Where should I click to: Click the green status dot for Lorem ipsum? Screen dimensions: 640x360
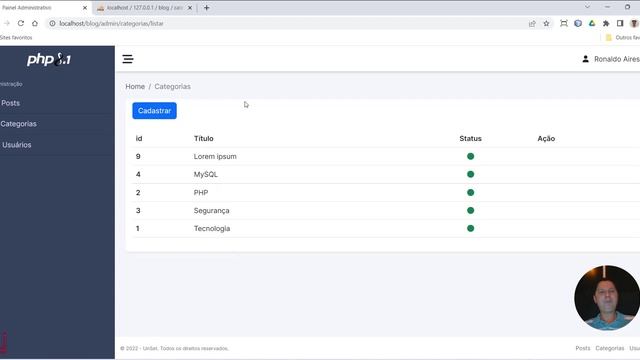click(x=471, y=156)
